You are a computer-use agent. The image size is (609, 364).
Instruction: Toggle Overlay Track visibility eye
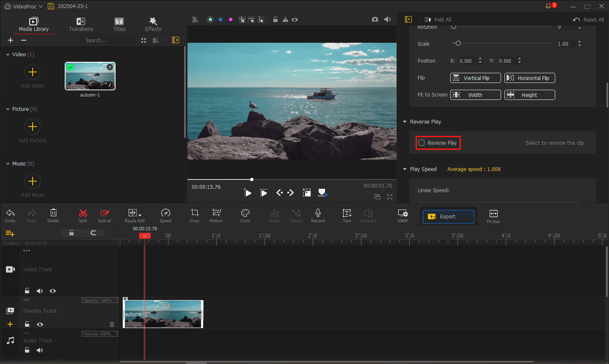(x=40, y=324)
